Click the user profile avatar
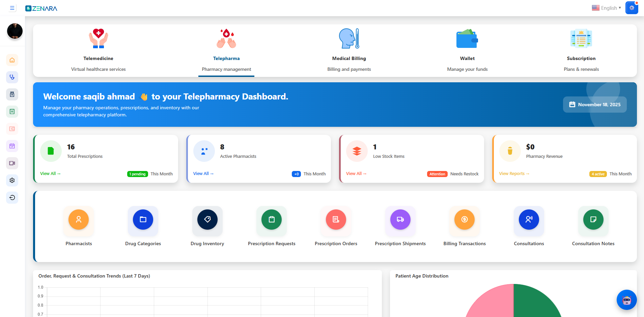Viewport: 644px width, 317px height. click(15, 31)
